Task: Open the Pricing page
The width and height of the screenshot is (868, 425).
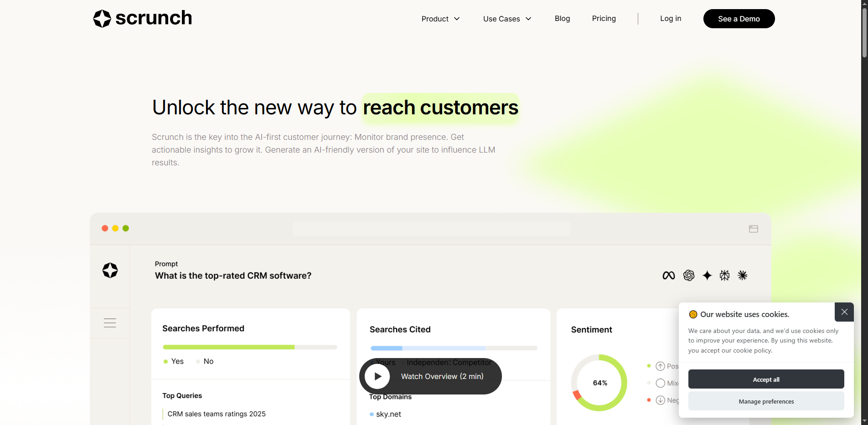Action: pos(604,18)
